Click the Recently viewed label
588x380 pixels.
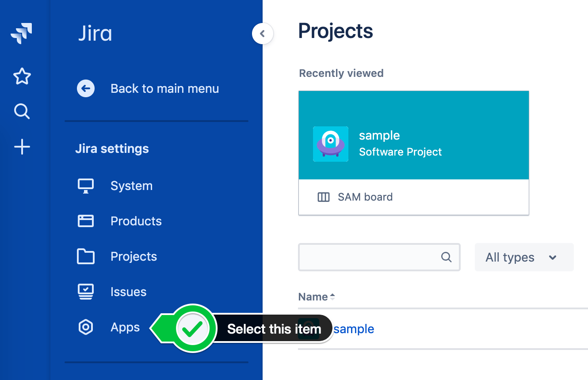pos(341,73)
